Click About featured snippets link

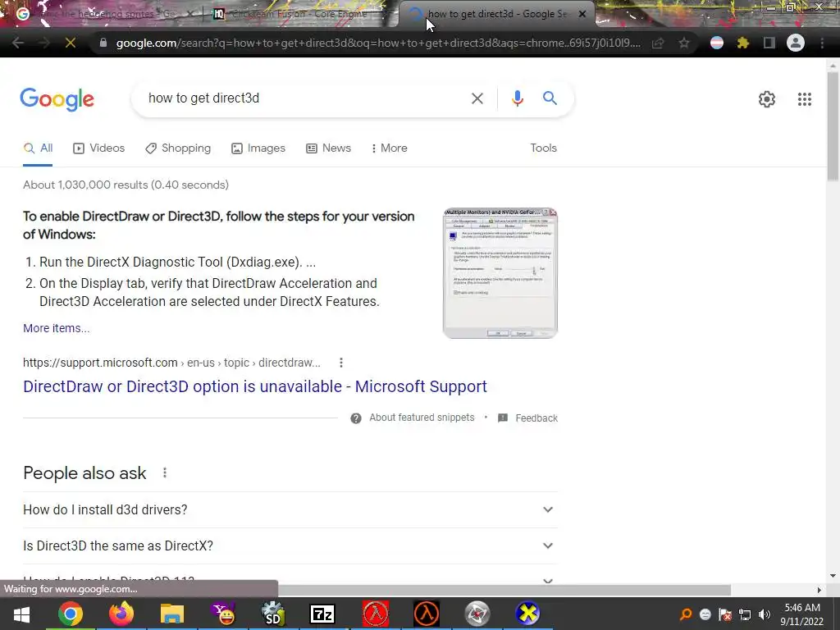click(x=422, y=418)
